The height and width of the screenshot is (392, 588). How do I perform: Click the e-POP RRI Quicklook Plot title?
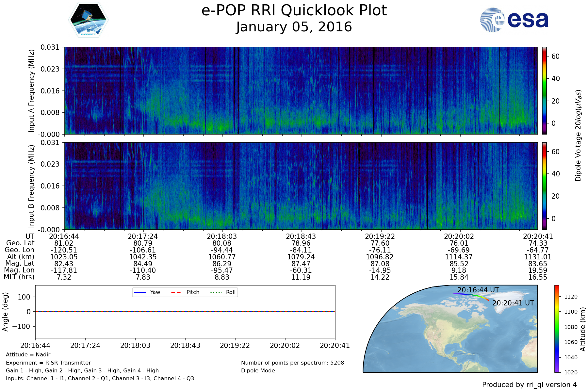[294, 10]
